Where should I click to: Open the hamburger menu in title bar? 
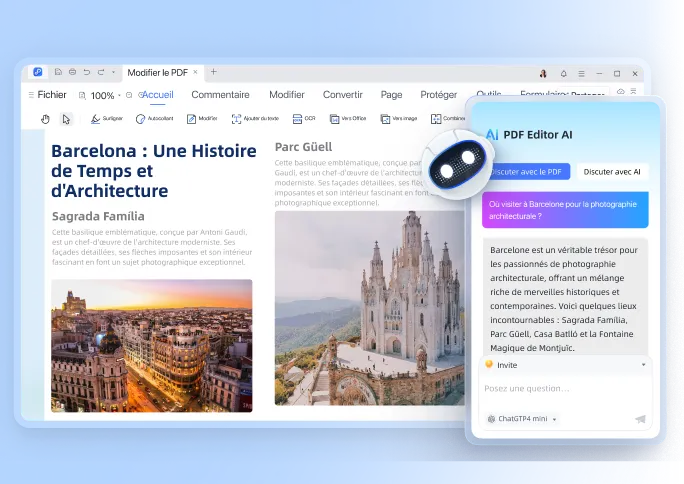(x=581, y=74)
